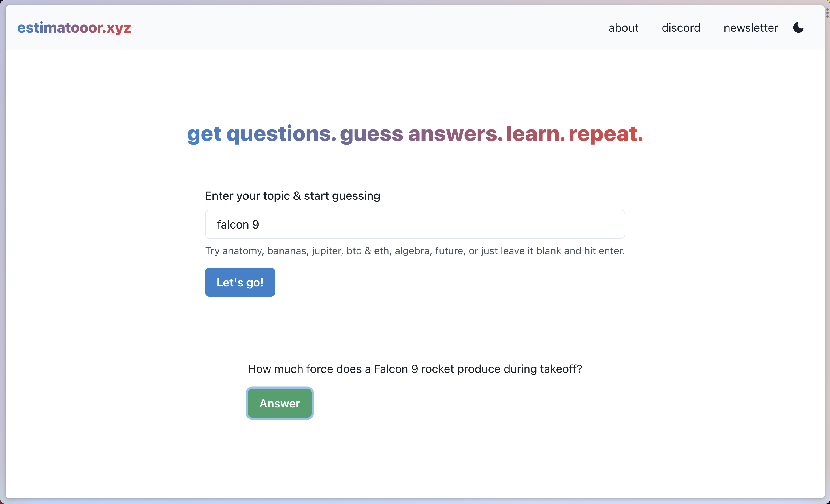Click the Falcon 9 takeoff force question text

[x=415, y=369]
